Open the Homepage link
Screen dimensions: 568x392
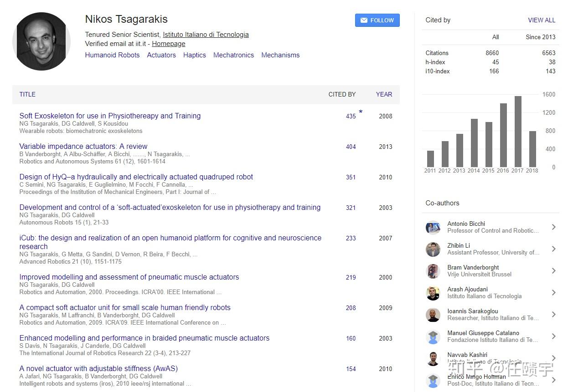(x=168, y=44)
